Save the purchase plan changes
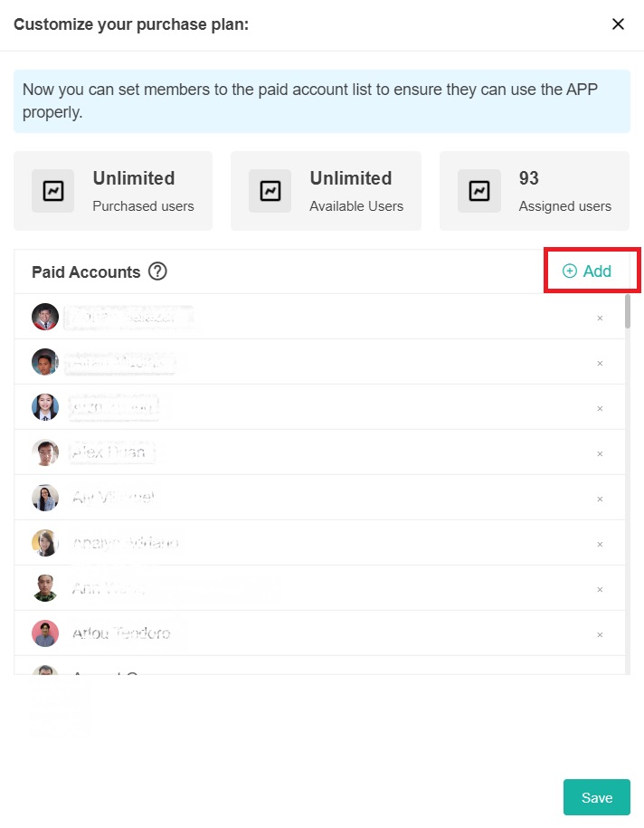The height and width of the screenshot is (828, 644). [596, 797]
